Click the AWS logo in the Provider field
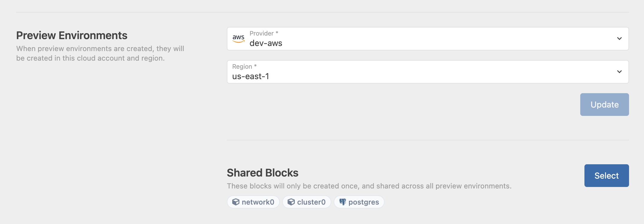Viewport: 644px width, 224px height. [238, 38]
